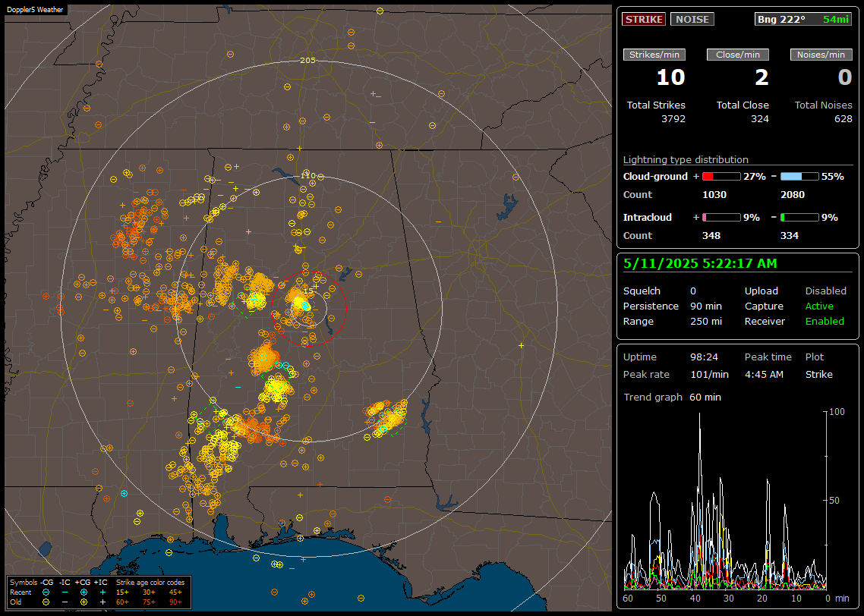This screenshot has width=864, height=616.
Task: Click the 30+ strike age color code
Action: tap(149, 592)
